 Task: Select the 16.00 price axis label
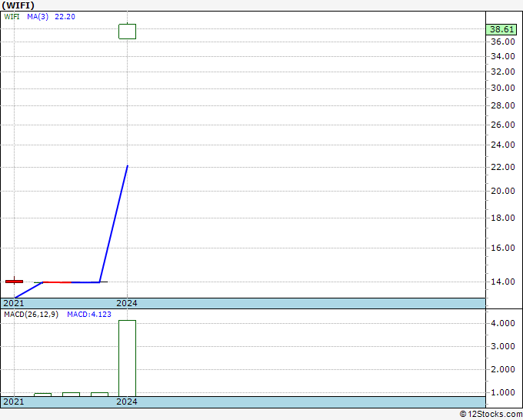503,248
